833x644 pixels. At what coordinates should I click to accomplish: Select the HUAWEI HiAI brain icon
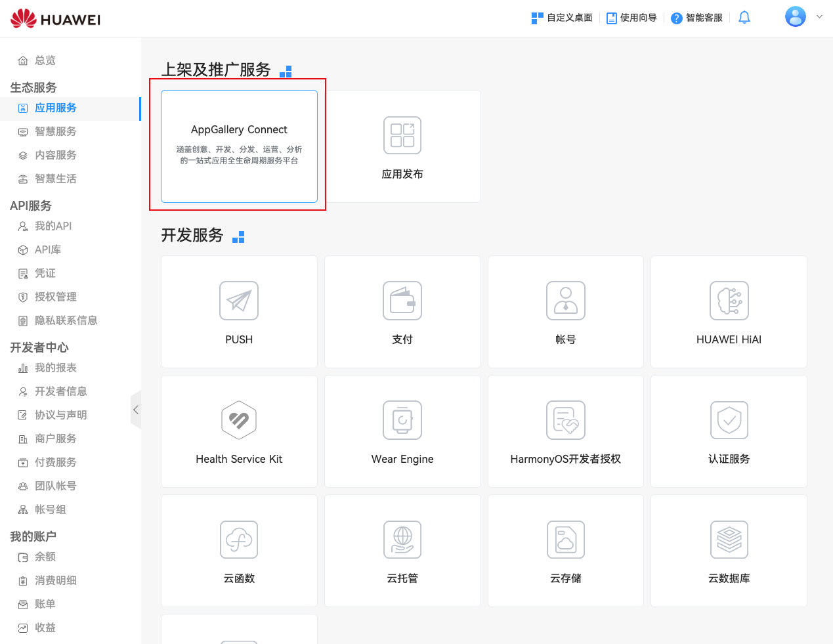(x=729, y=301)
